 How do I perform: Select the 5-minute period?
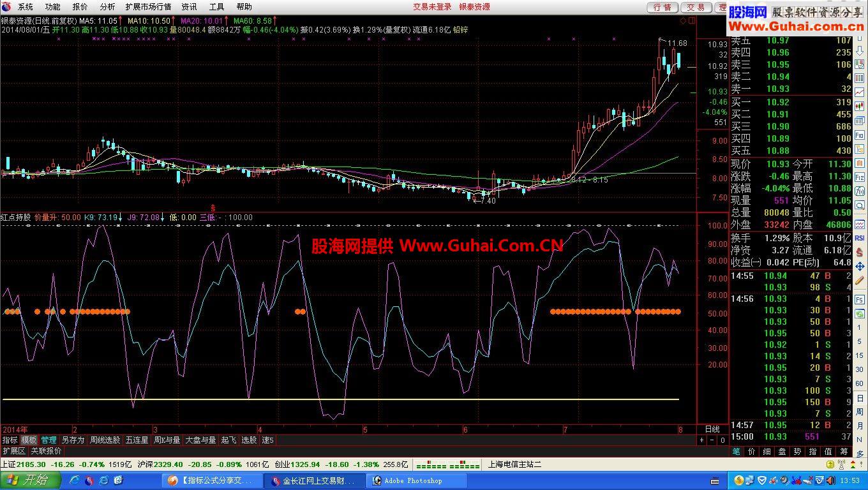coord(860,341)
